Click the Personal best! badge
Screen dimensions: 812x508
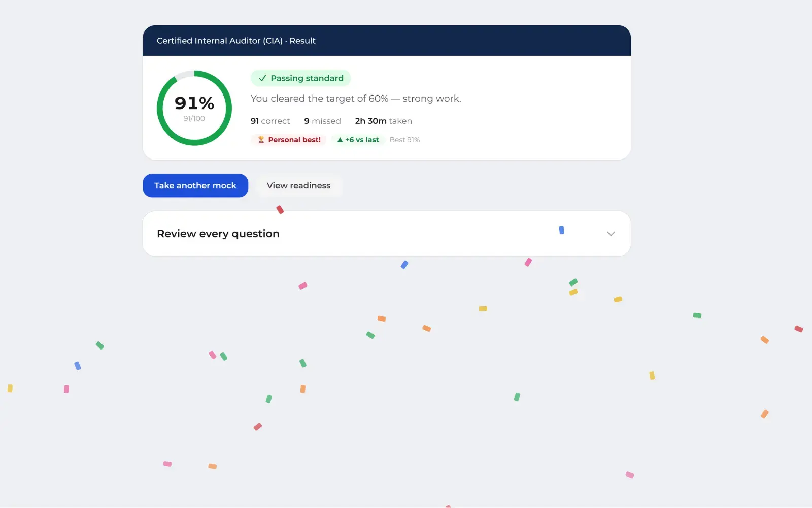pyautogui.click(x=289, y=140)
